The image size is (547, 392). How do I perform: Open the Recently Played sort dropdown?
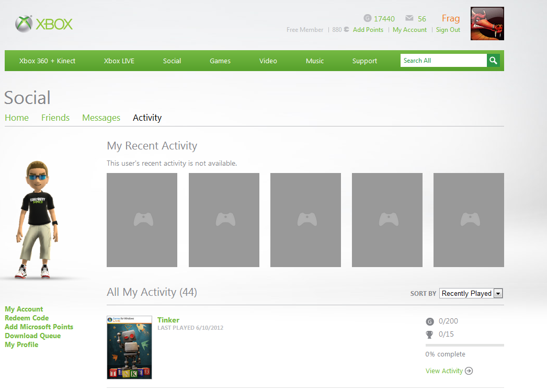pyautogui.click(x=471, y=293)
